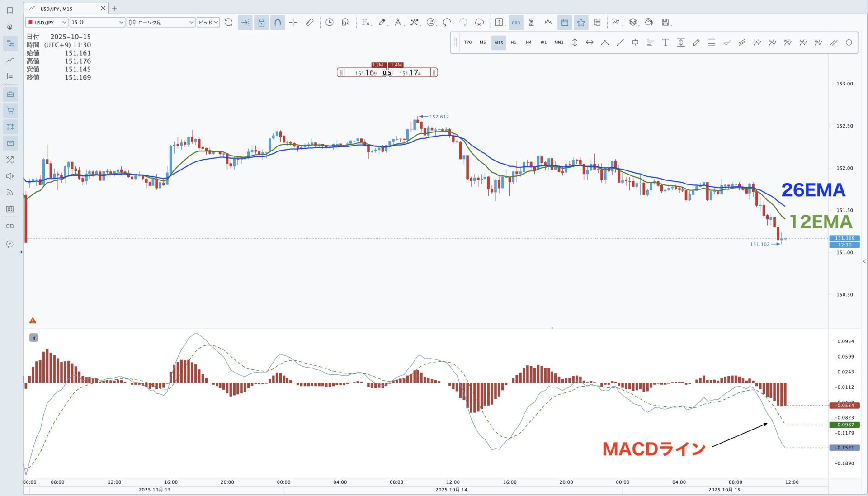The height and width of the screenshot is (496, 868).
Task: Select the ruler measurement tool
Action: (x=310, y=22)
